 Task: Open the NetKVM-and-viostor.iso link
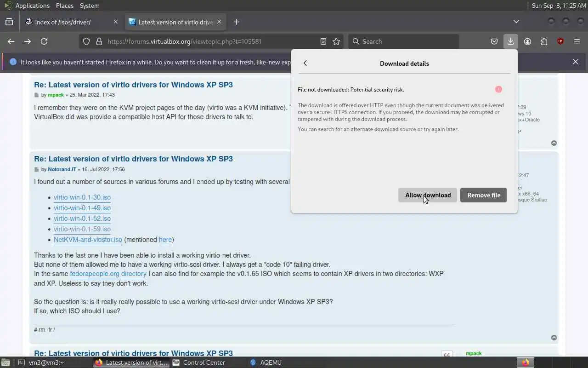coord(88,240)
